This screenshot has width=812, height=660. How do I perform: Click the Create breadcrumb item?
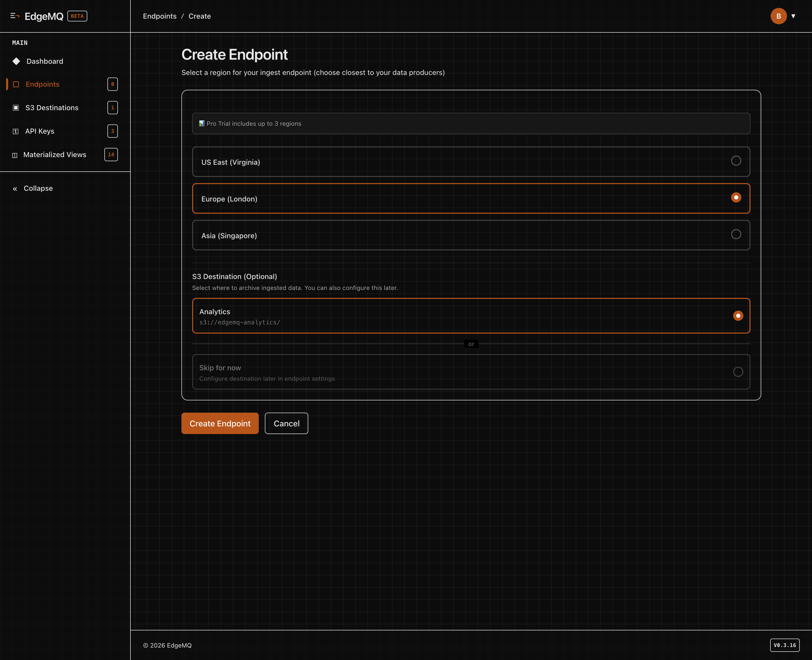[200, 16]
